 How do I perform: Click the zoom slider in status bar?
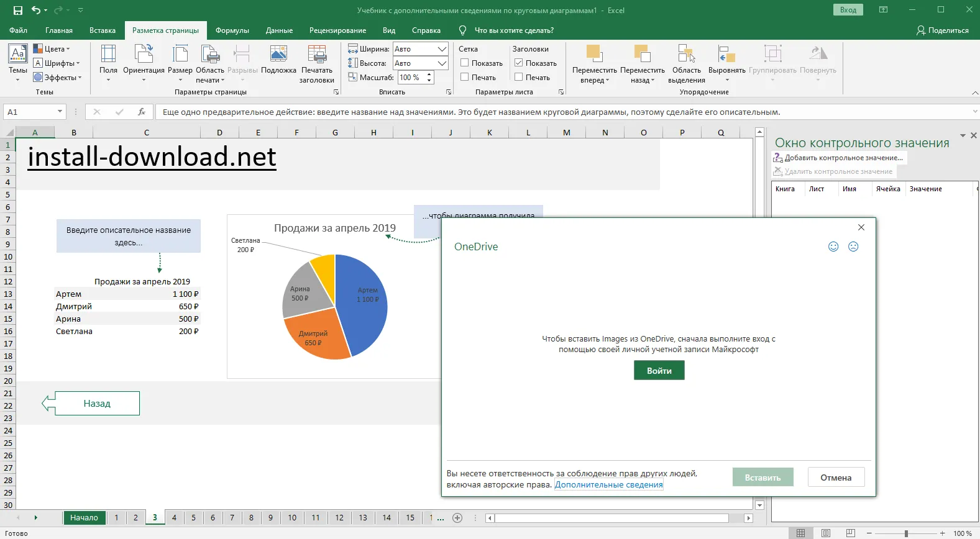tap(906, 533)
